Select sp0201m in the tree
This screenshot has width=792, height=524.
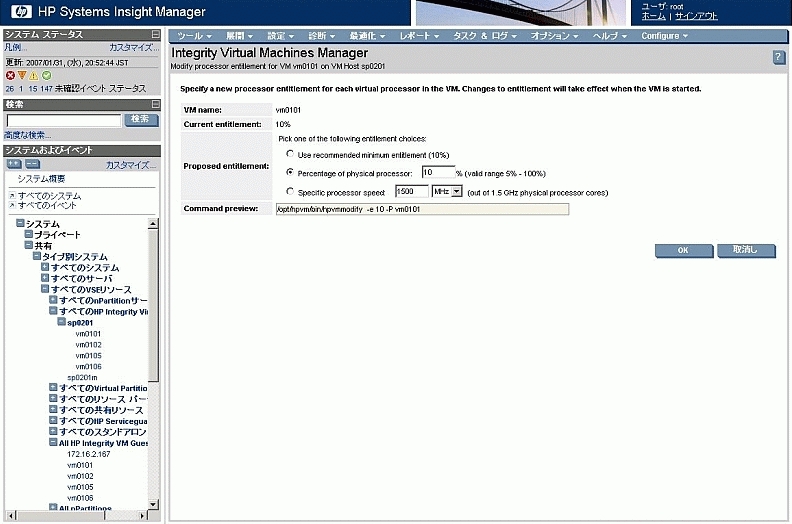point(82,377)
